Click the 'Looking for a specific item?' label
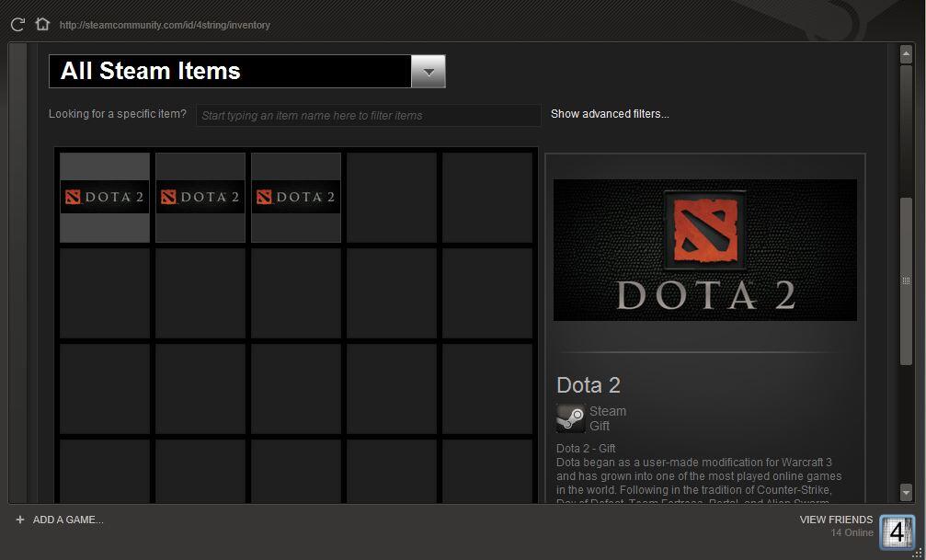926x560 pixels. [x=118, y=114]
